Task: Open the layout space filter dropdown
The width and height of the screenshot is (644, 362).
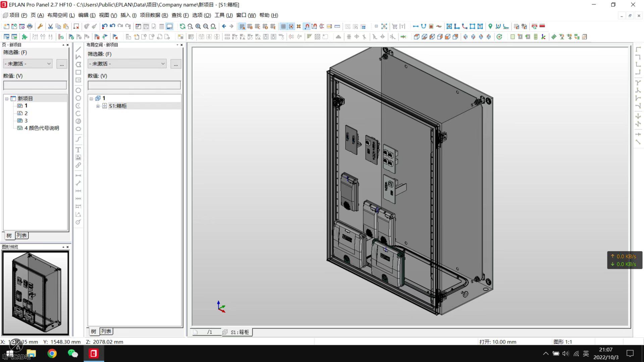Action: (x=127, y=64)
